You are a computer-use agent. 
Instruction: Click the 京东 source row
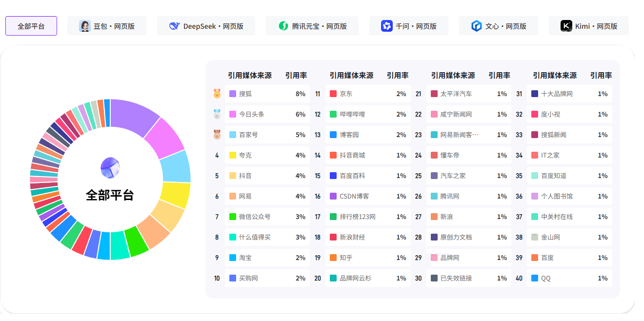368,94
